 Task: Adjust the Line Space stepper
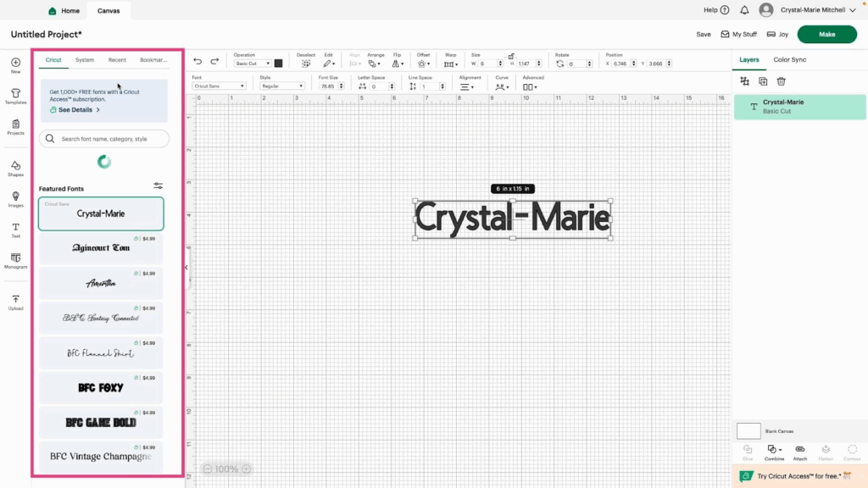click(442, 86)
